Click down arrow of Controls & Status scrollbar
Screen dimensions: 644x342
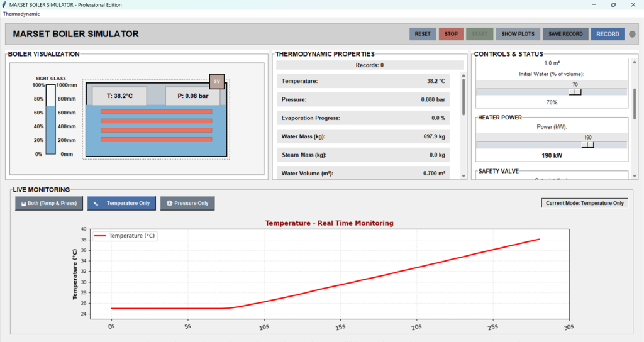point(635,176)
